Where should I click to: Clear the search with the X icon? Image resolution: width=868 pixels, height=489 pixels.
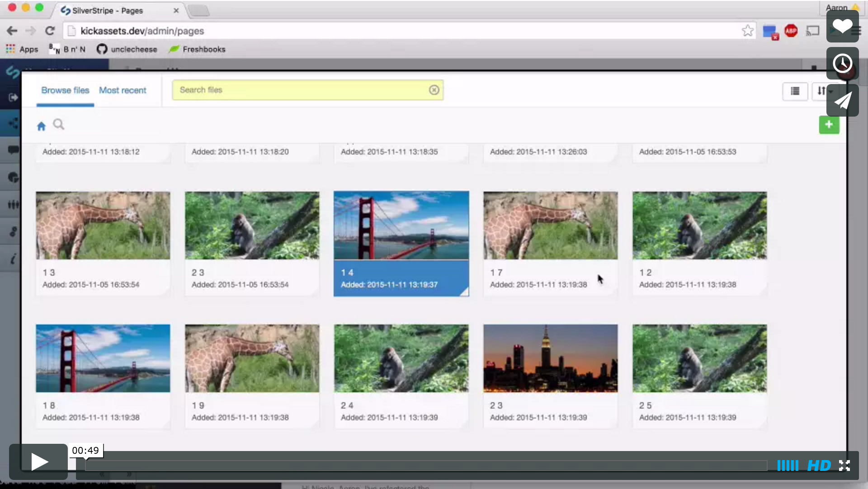pos(434,90)
